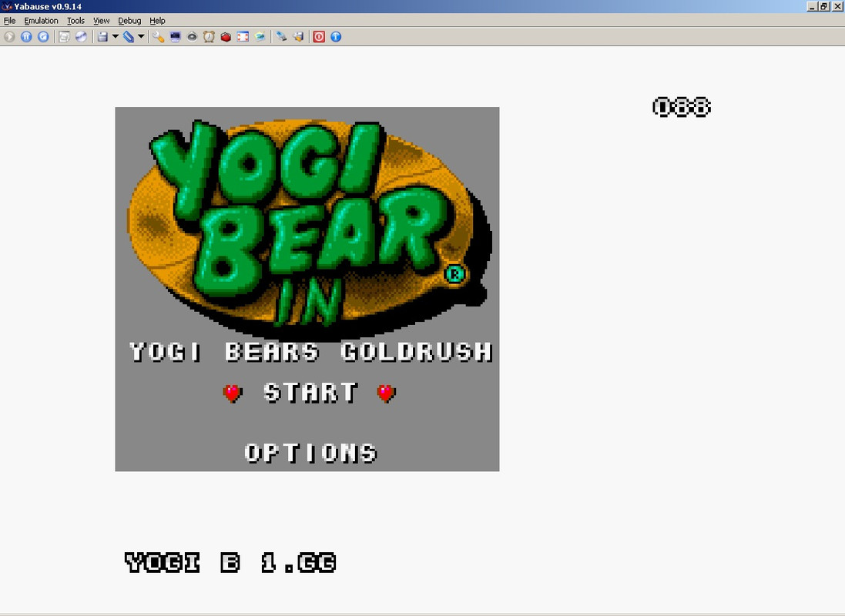Save state with the floppy disk icon

click(102, 37)
